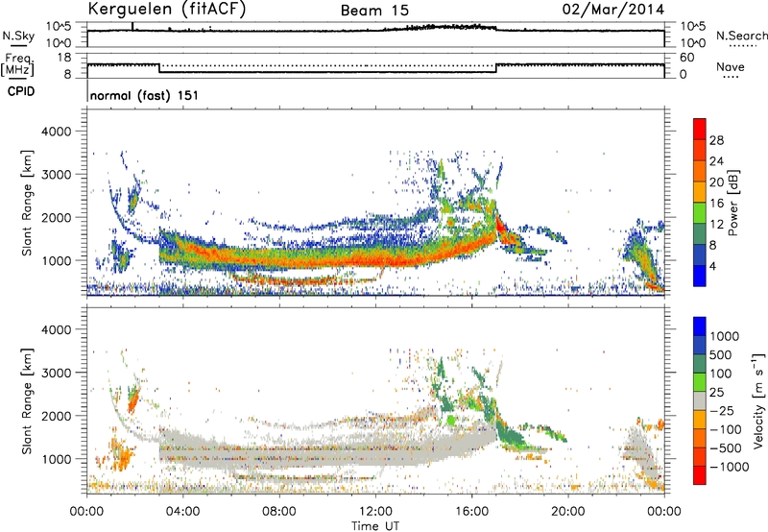Click the 'Velocity [m s⁻¹]' colorbar label

pyautogui.click(x=758, y=400)
